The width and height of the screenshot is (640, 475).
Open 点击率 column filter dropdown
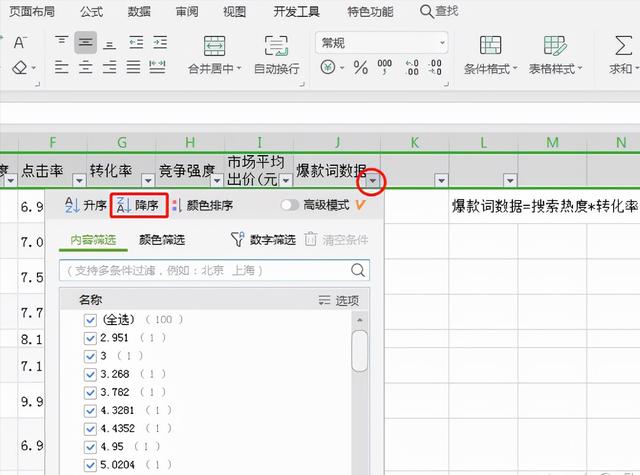coord(79,180)
